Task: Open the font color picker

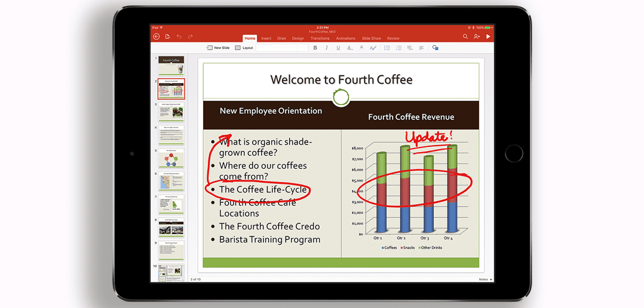Action: click(361, 48)
